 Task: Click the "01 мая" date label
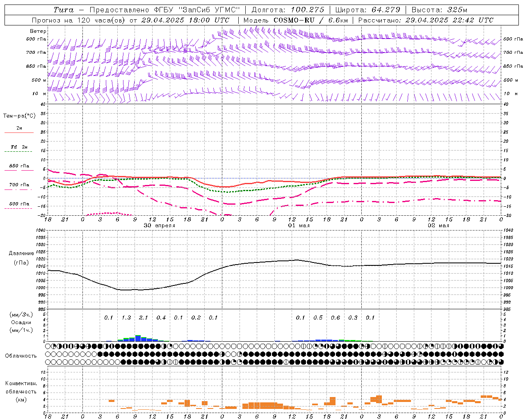[299, 226]
